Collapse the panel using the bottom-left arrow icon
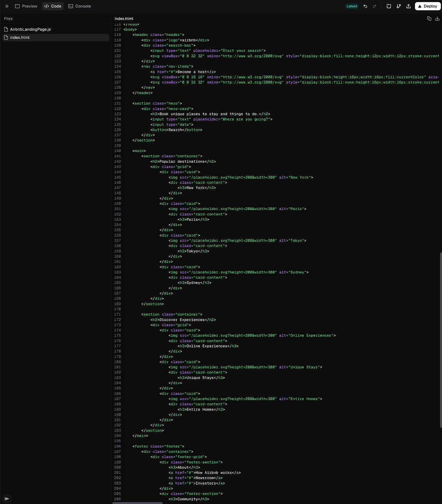The image size is (442, 504). point(7,499)
